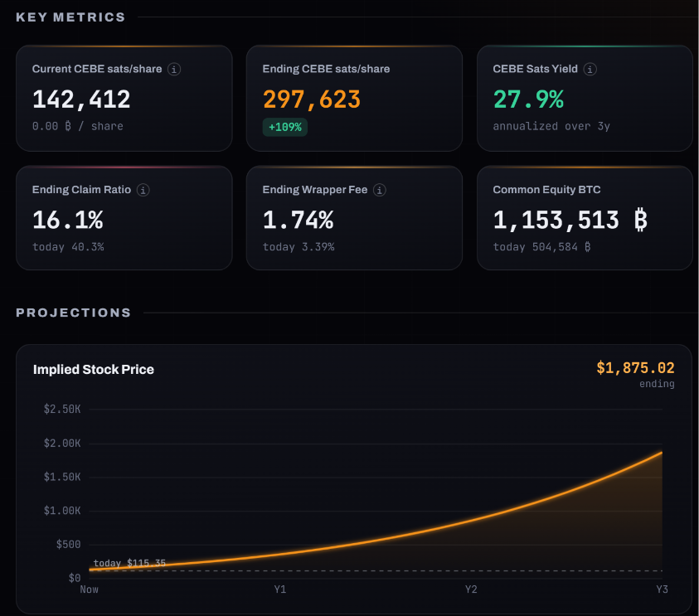Click the $2.00K y-axis label
Image resolution: width=699 pixels, height=616 pixels.
point(62,443)
